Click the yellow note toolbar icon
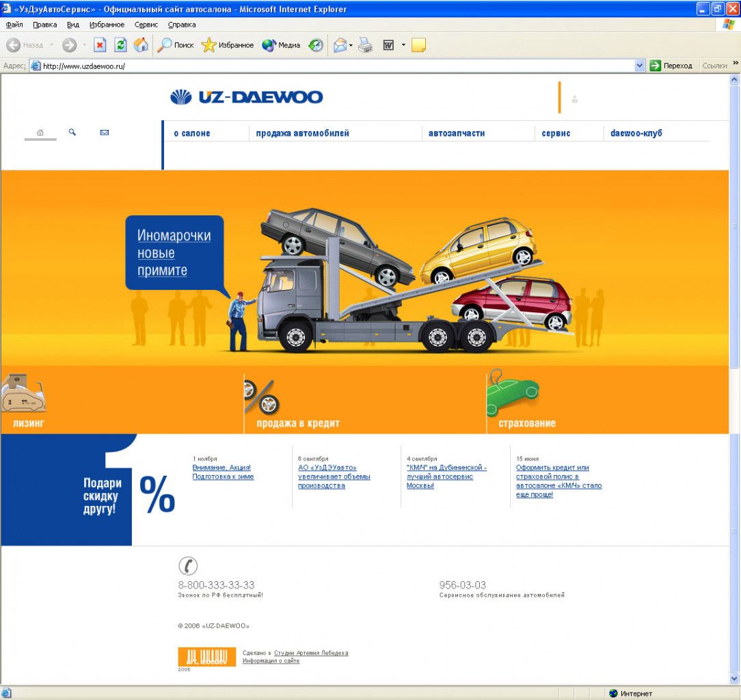741x700 pixels. [x=419, y=45]
